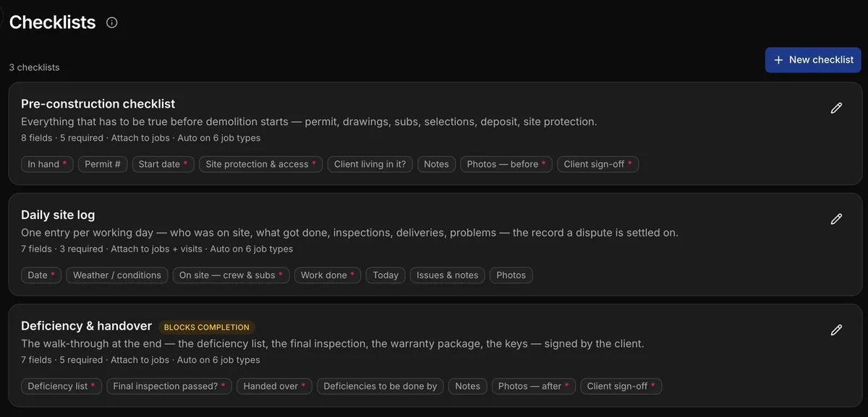The image size is (868, 417).
Task: Click the Checklists page heading
Action: point(53,22)
